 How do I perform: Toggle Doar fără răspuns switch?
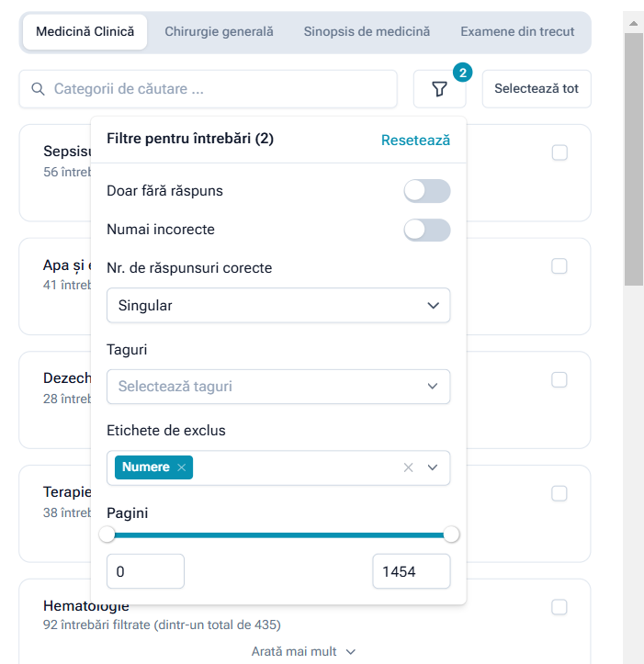click(427, 191)
